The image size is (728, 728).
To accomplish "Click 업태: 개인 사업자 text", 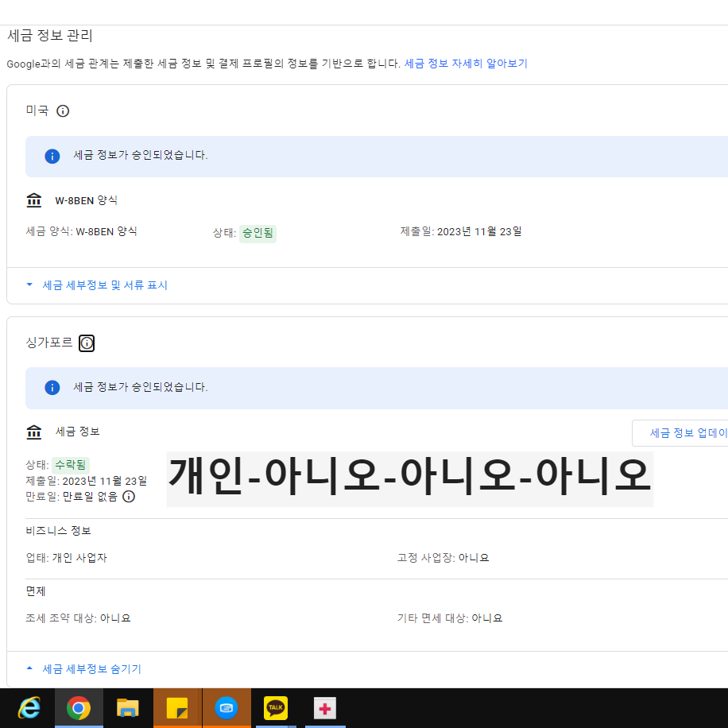I will [x=67, y=558].
